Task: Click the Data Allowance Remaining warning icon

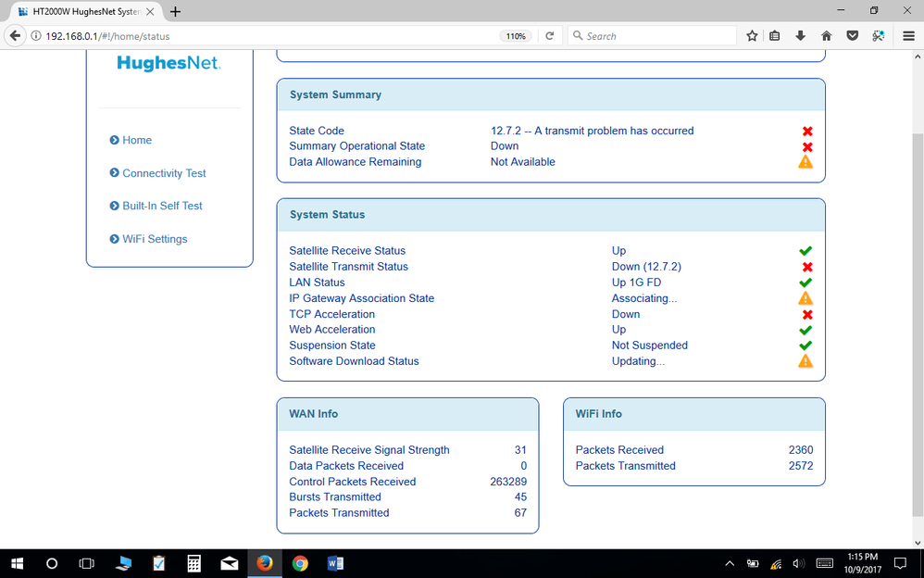Action: pos(805,162)
